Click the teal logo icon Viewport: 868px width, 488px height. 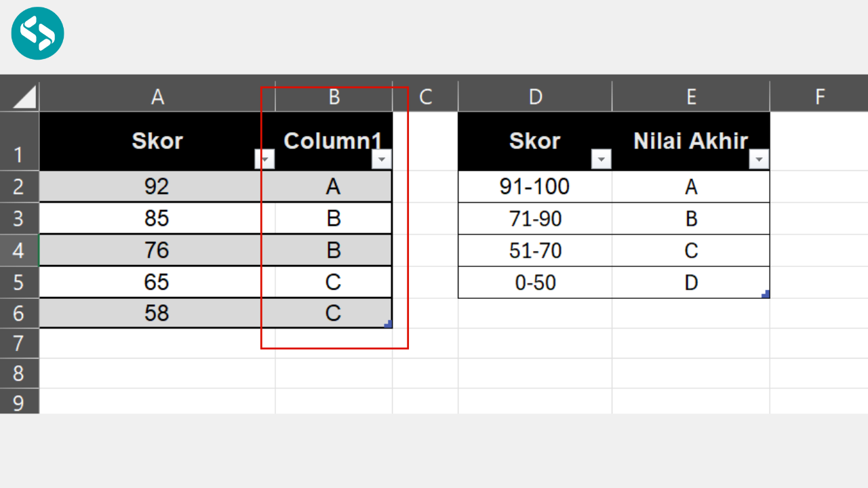pos(37,33)
